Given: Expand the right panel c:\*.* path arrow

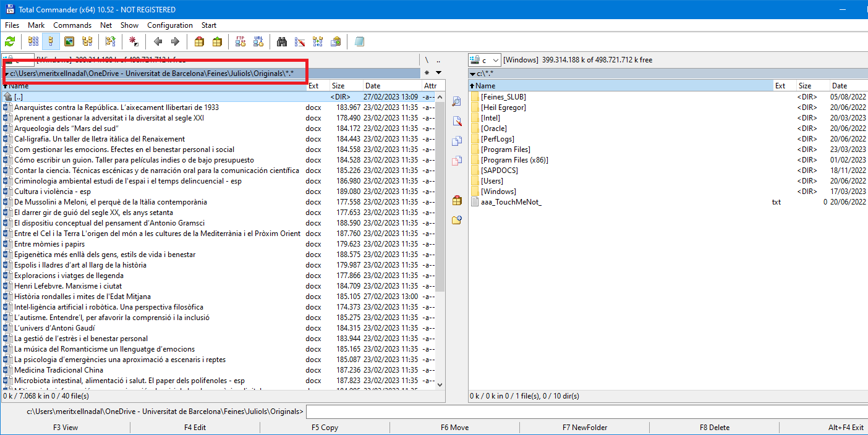Looking at the screenshot, I should (x=473, y=74).
